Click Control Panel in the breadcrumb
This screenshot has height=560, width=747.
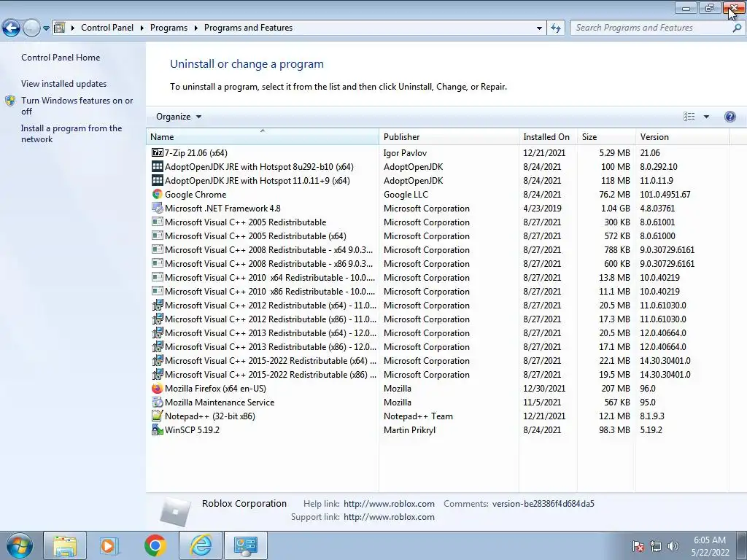point(107,28)
